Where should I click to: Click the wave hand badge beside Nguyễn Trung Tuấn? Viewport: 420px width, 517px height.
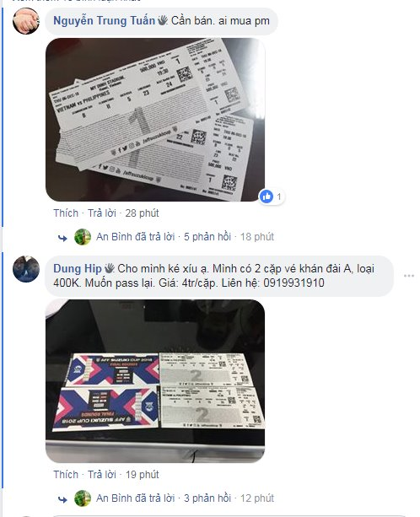[163, 20]
